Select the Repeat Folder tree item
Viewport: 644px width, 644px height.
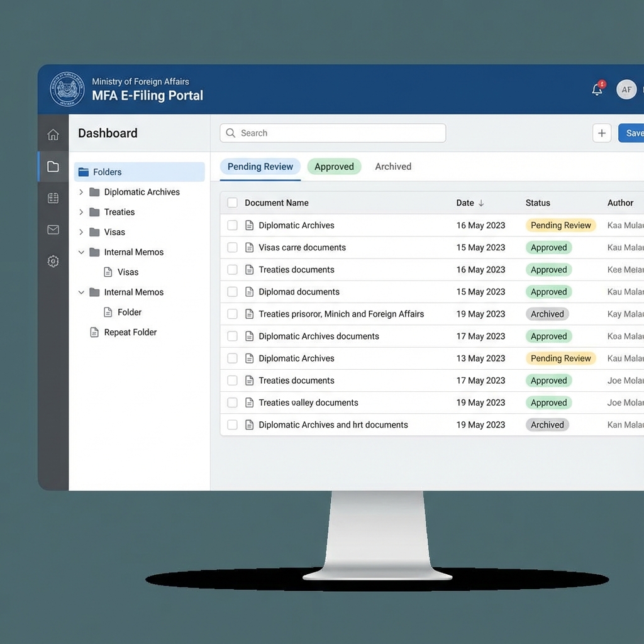130,332
